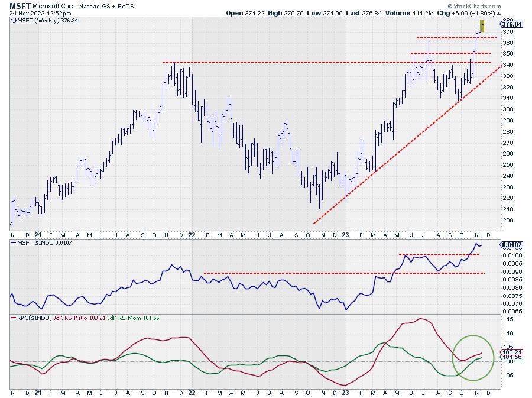Click the Last 376.84 header value
Screen dimensions: 532x398
pyautogui.click(x=380, y=12)
